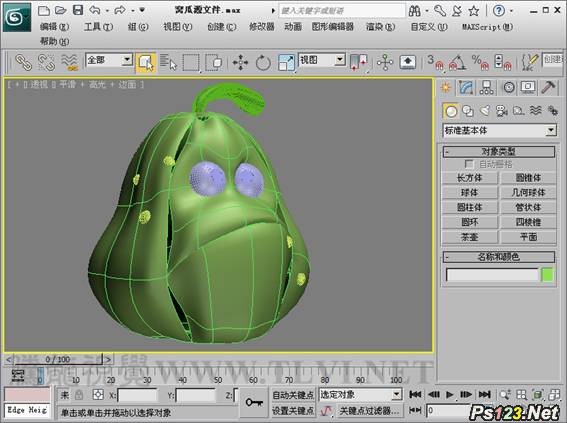
Task: Click the 平面 plane button
Action: (x=528, y=237)
